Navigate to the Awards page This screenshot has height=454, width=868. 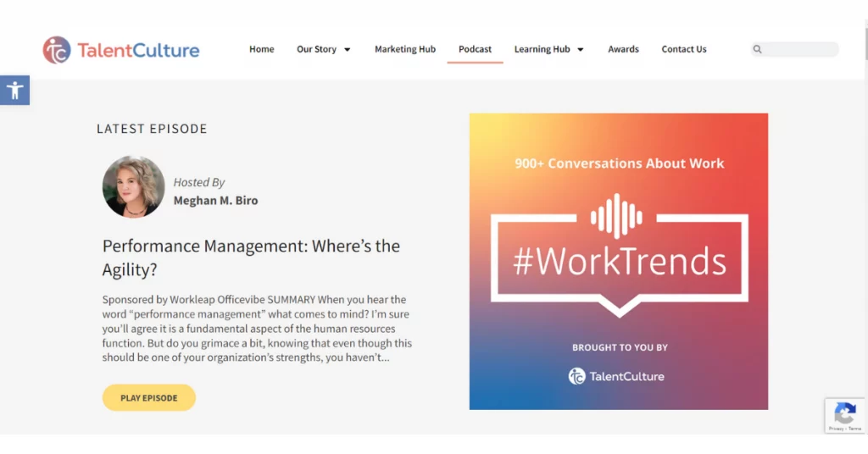coord(623,49)
